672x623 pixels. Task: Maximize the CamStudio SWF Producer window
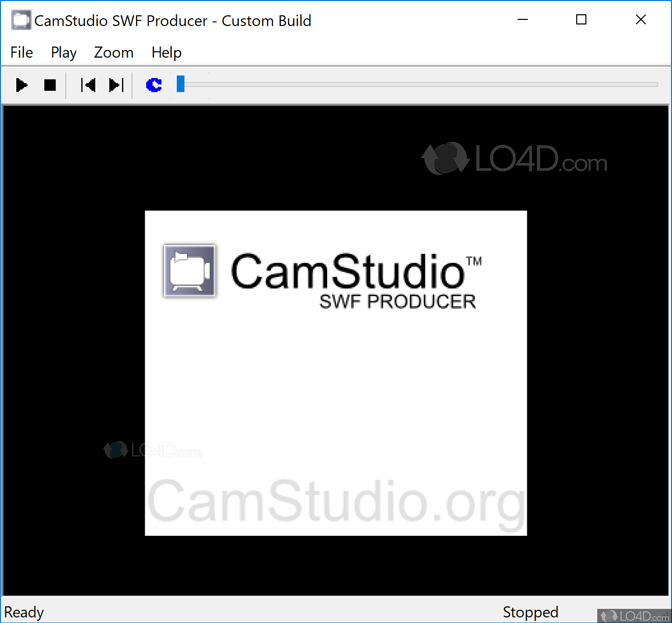point(581,20)
